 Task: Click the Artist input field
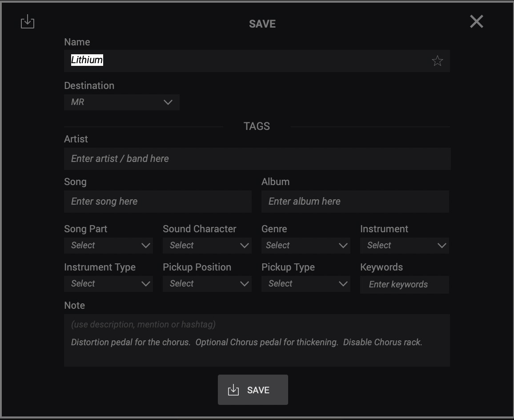(x=257, y=159)
